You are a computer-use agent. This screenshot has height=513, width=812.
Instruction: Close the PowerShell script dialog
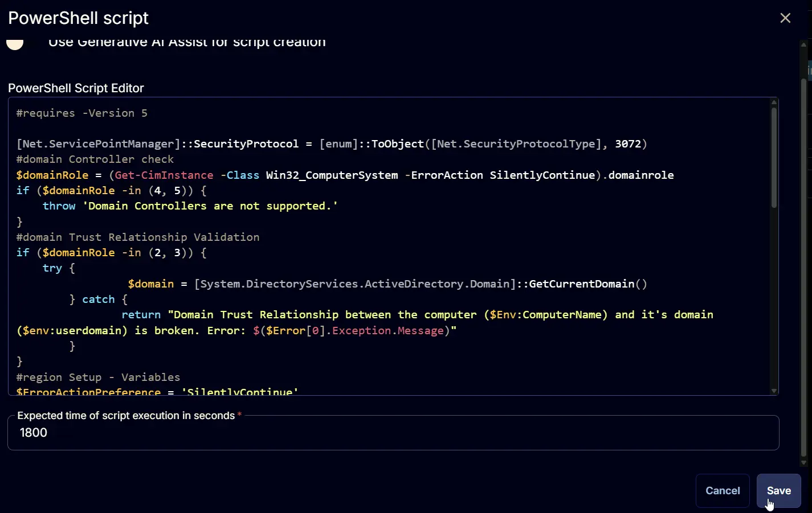click(785, 18)
